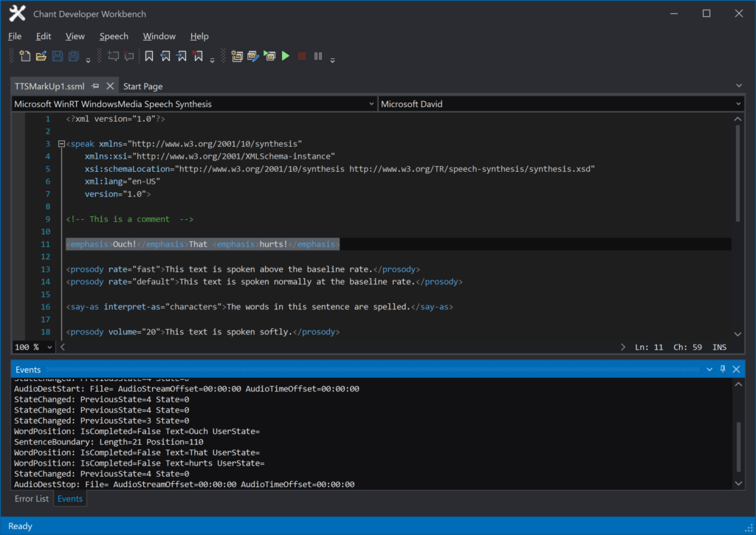Open the Events panel options dropdown
Image resolution: width=756 pixels, height=535 pixels.
[x=709, y=369]
